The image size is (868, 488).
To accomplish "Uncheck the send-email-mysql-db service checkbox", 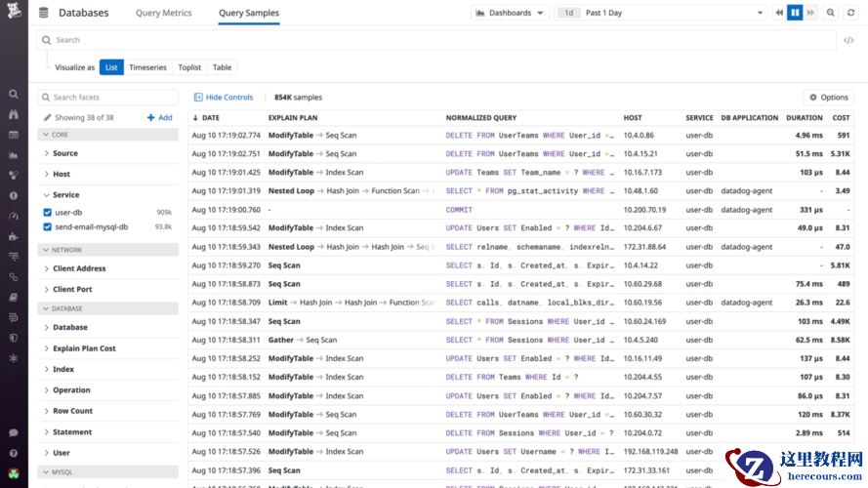I will coord(48,226).
